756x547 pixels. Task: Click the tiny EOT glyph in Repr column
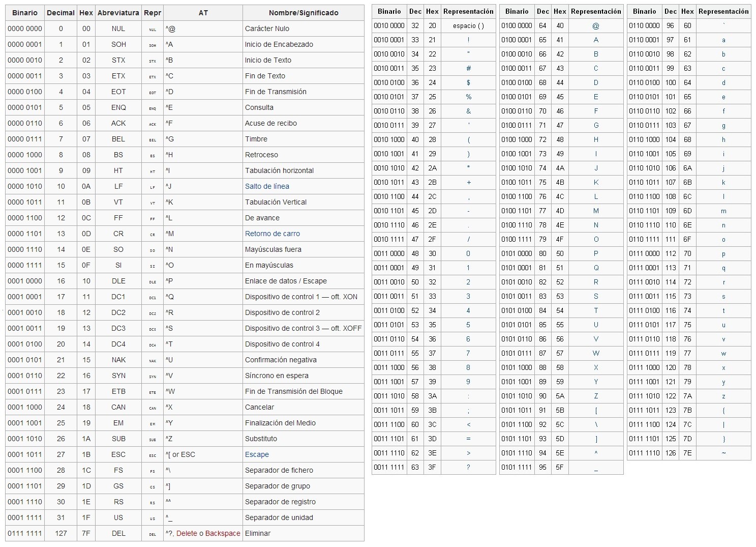[153, 93]
